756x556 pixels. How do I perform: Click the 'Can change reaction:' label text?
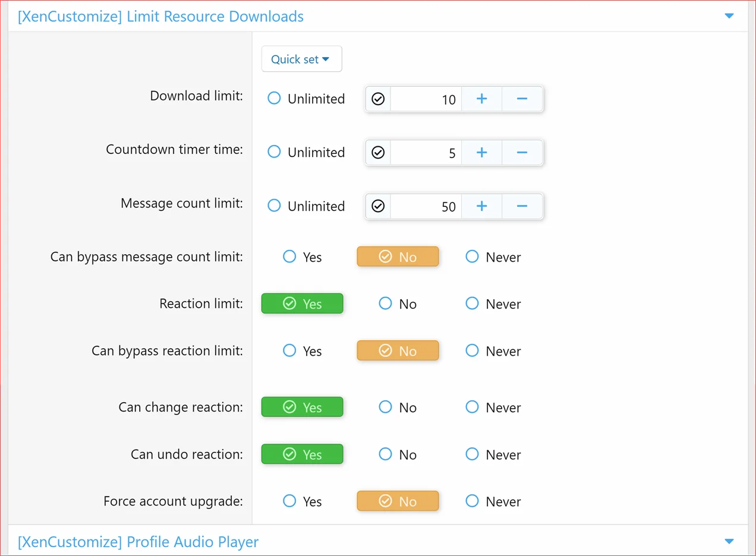(181, 407)
